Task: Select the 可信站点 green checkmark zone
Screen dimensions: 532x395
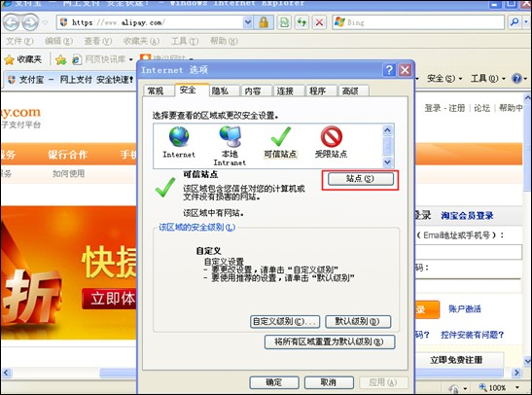Action: coord(281,142)
